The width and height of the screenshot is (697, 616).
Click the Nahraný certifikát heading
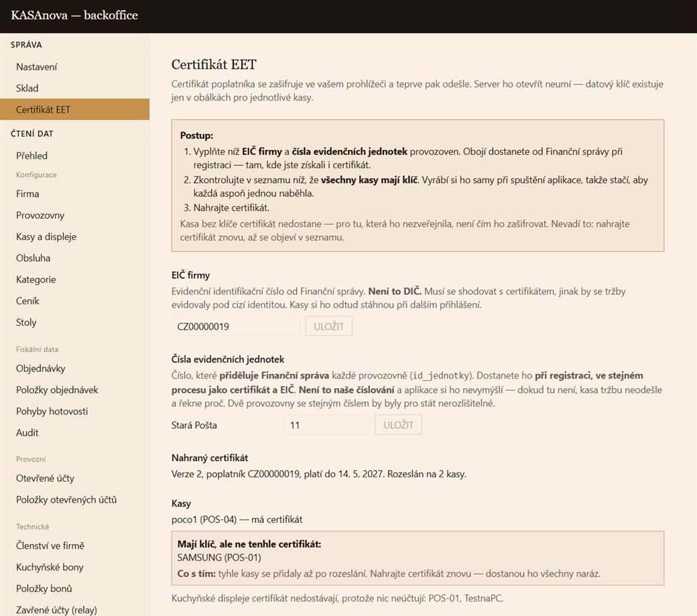pyautogui.click(x=210, y=458)
